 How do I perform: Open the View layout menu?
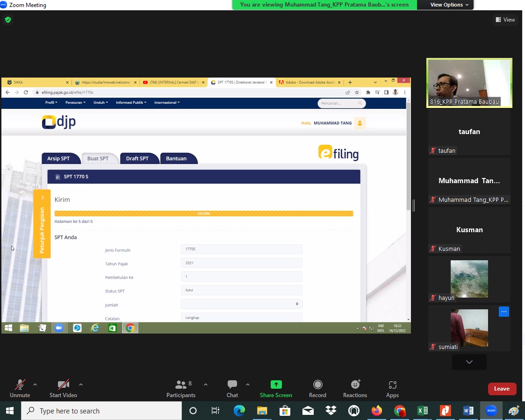point(505,20)
